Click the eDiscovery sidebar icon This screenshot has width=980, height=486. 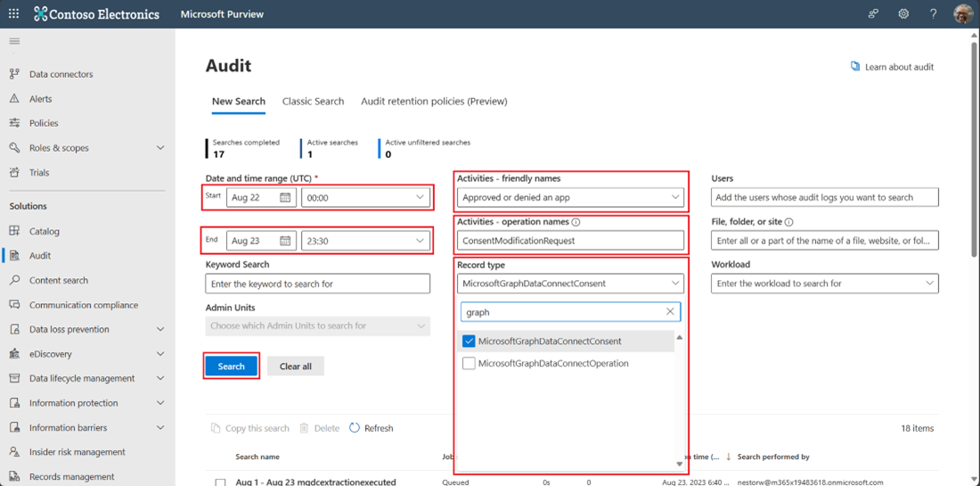15,354
